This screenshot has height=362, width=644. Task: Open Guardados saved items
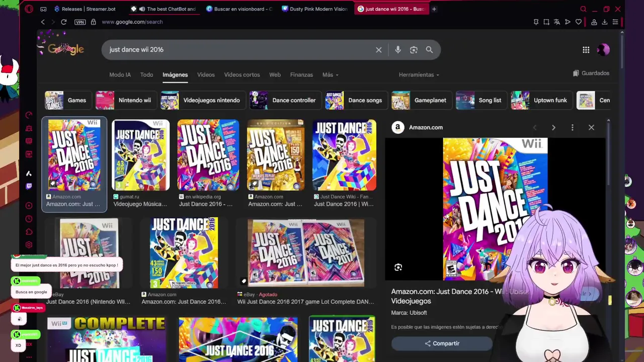591,73
